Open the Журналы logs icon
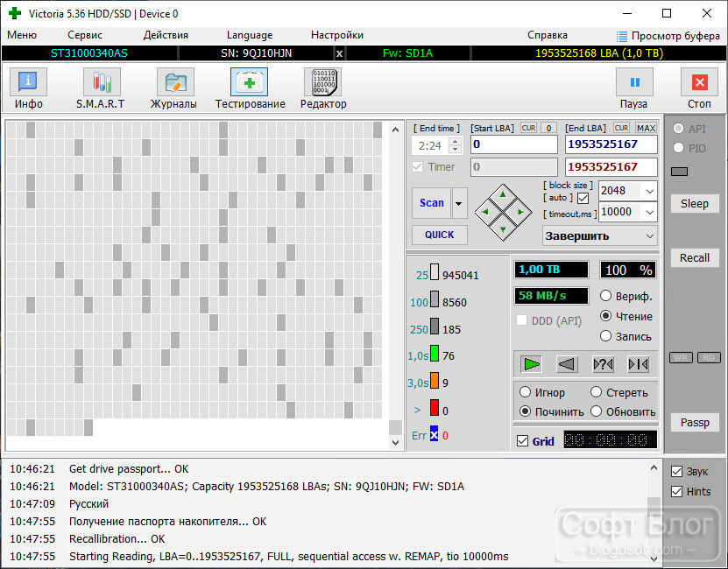728x569 pixels. [x=175, y=82]
